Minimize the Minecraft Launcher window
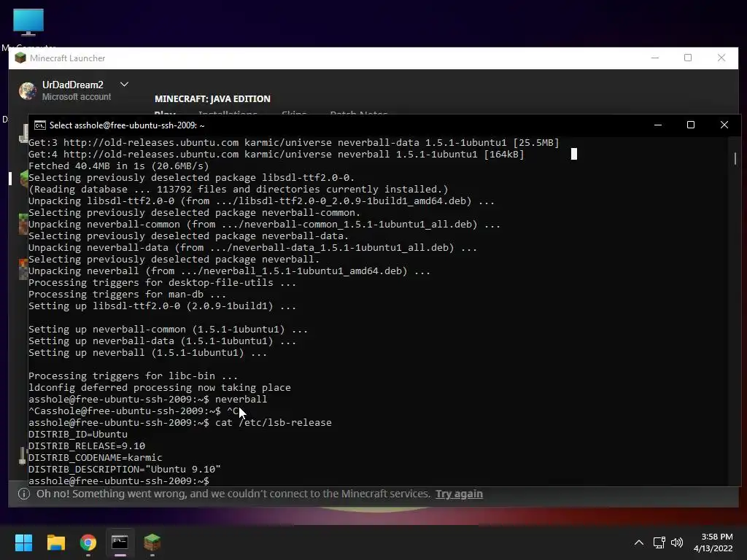Viewport: 747px width, 560px height. click(655, 58)
